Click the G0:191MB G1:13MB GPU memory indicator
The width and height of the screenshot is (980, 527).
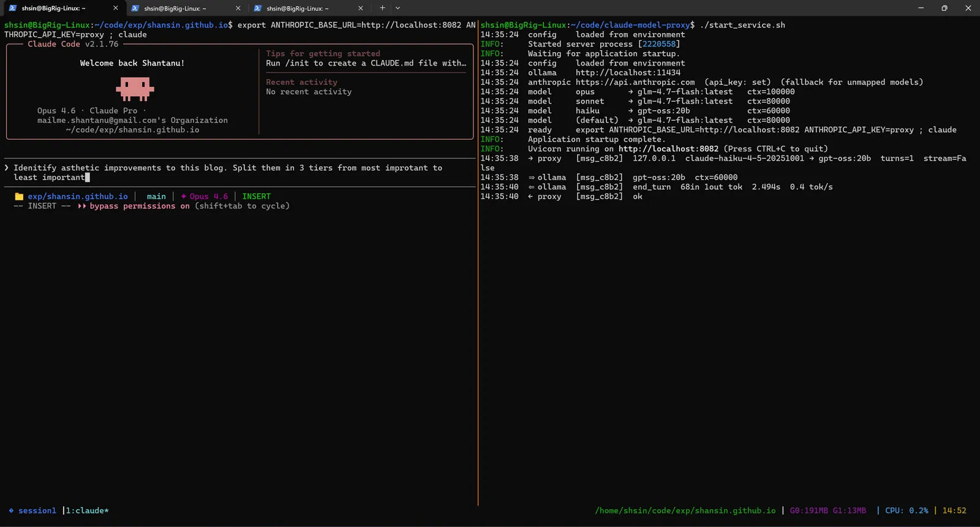828,510
